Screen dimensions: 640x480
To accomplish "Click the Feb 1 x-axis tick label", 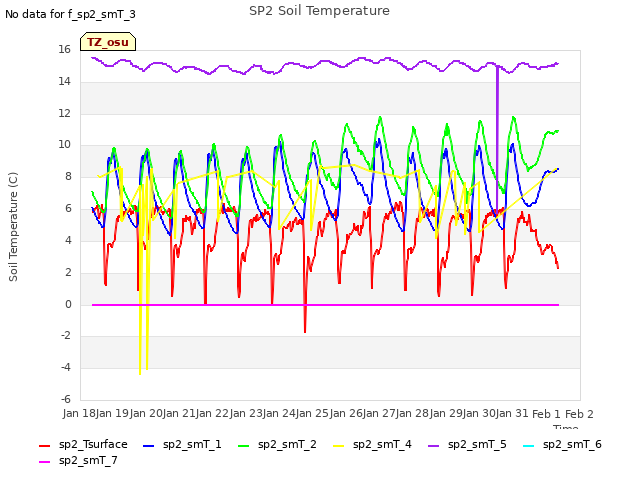I will (x=546, y=414).
